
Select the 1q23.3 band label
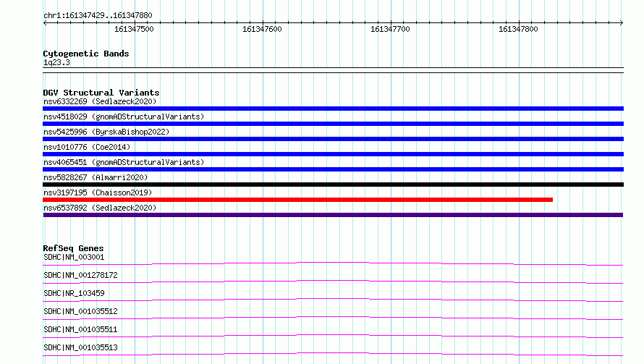tap(56, 62)
